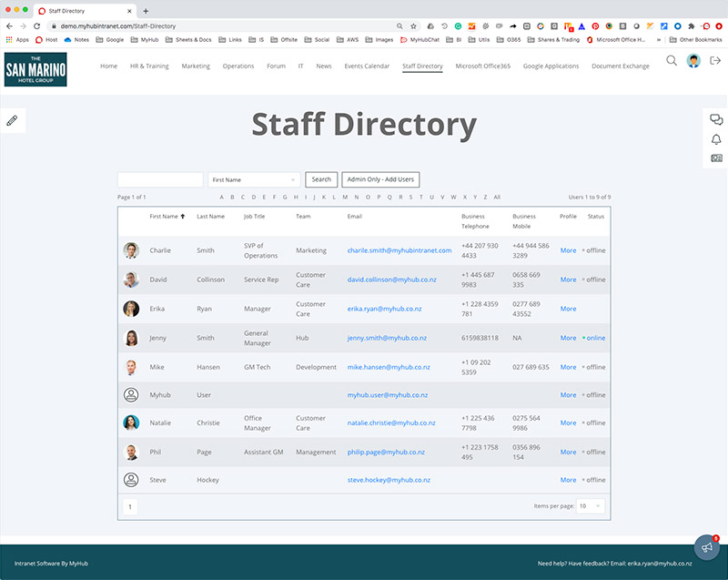Click the Job Title column header
This screenshot has height=580, width=728.
[x=254, y=217]
